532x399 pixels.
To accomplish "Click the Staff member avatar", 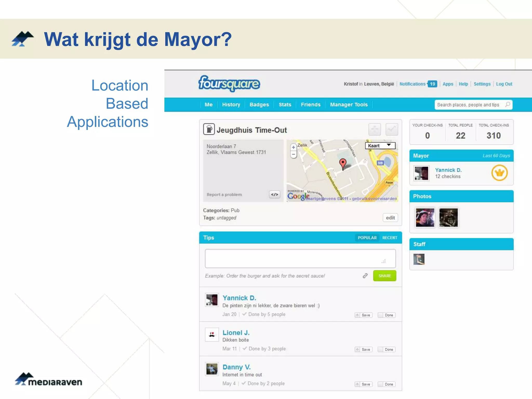I will click(x=419, y=259).
